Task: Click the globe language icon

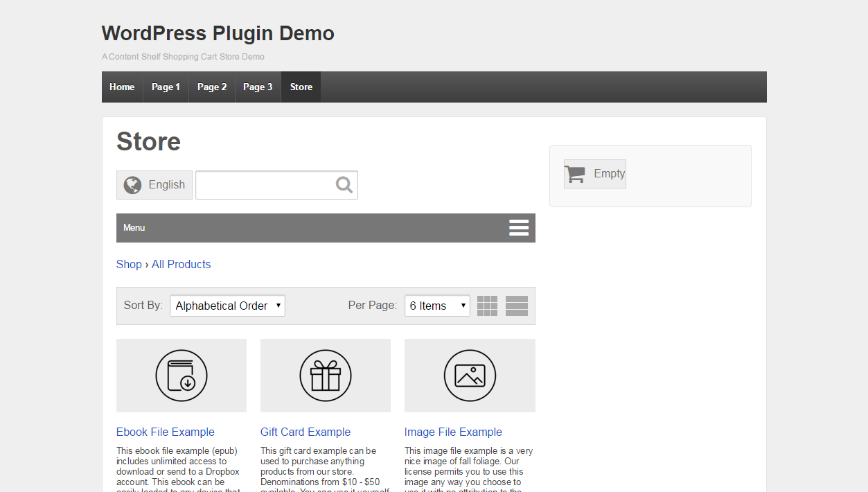Action: (133, 185)
